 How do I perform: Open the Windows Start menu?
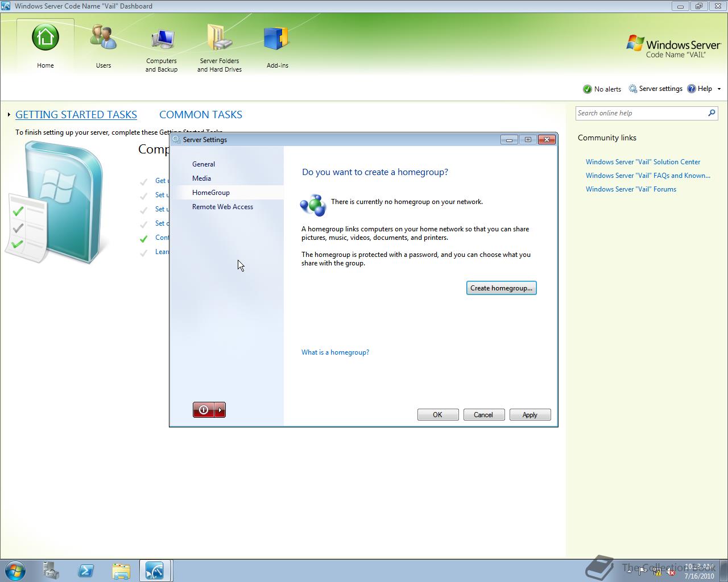pyautogui.click(x=14, y=570)
